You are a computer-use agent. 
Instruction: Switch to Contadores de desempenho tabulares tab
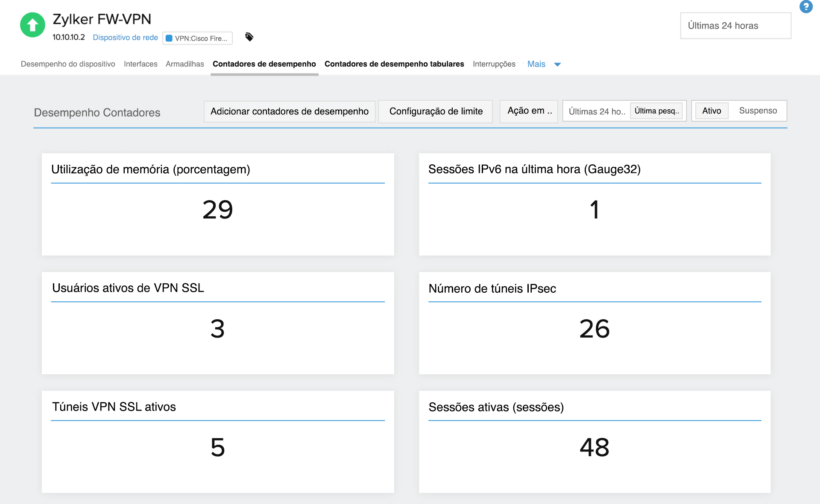(394, 64)
